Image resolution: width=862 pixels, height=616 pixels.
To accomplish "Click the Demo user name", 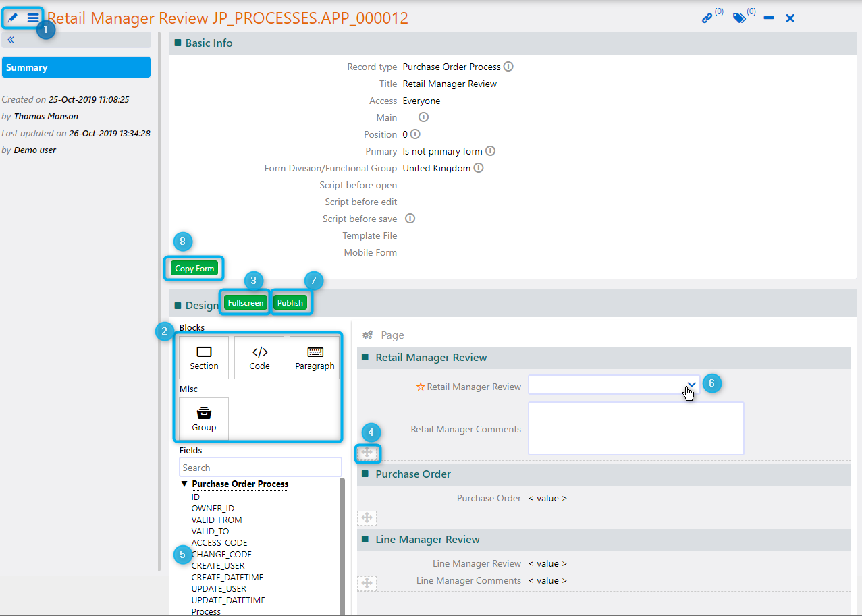I will click(35, 150).
